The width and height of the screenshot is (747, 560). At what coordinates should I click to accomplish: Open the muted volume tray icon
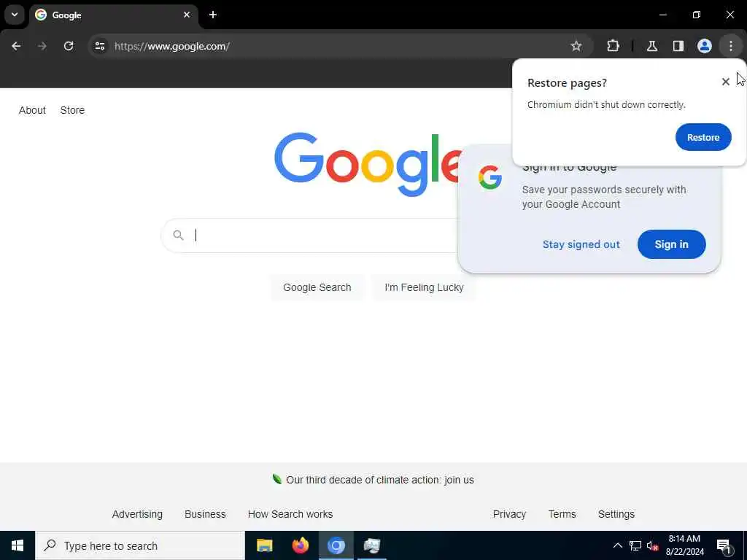tap(653, 545)
